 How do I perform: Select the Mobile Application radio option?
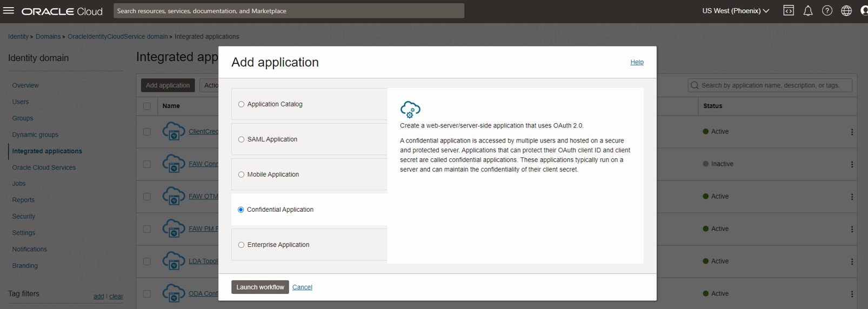tap(241, 174)
